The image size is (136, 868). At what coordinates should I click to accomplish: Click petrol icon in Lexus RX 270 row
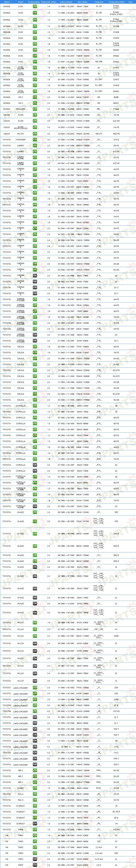(35, 134)
